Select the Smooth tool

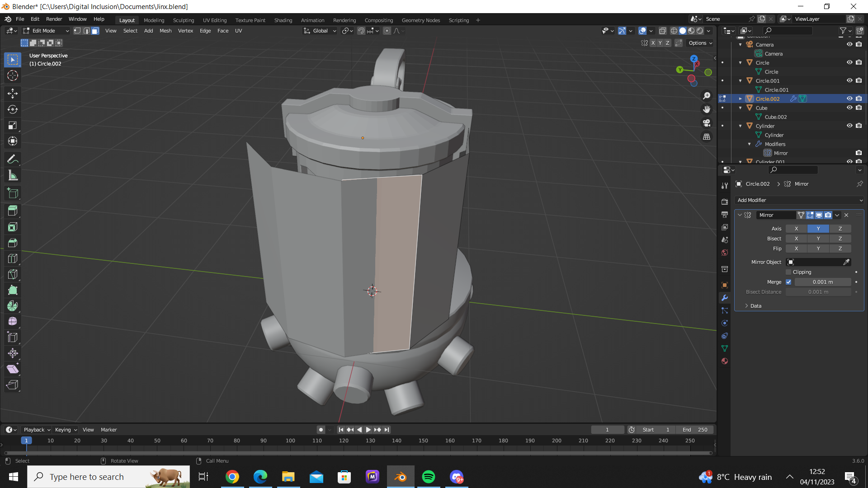click(x=13, y=321)
